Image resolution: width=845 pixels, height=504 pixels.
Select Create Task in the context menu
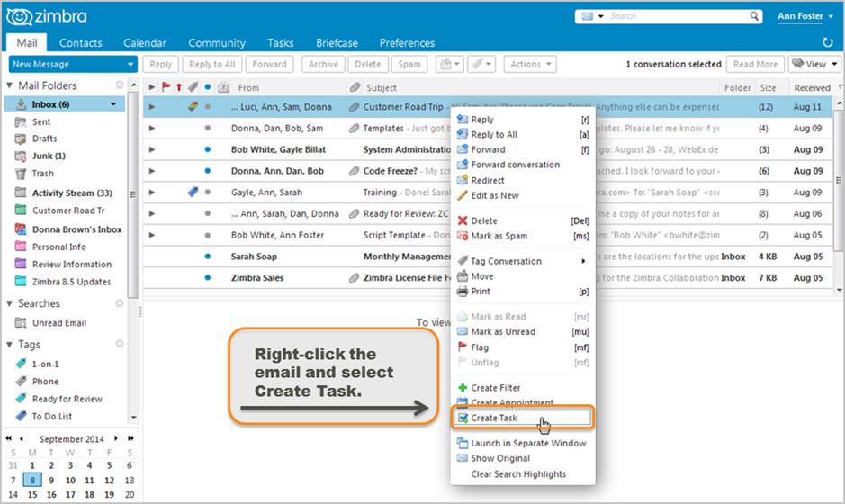(x=522, y=418)
